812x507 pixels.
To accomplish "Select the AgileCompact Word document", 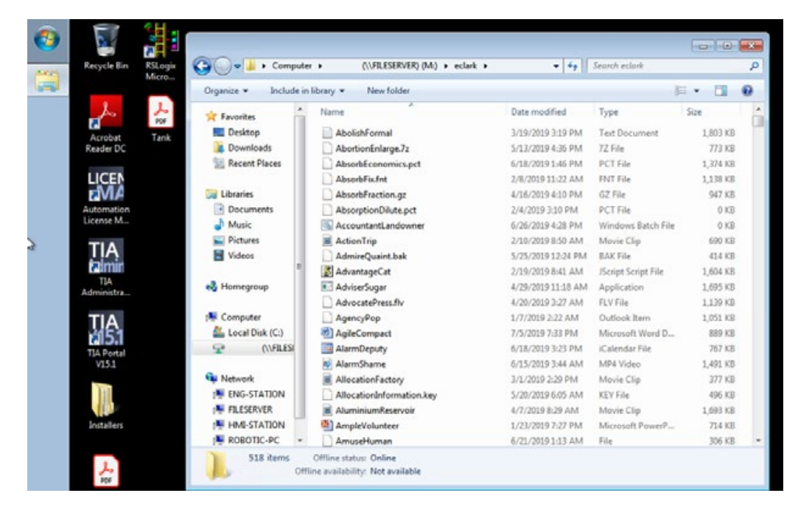I will pos(357,334).
